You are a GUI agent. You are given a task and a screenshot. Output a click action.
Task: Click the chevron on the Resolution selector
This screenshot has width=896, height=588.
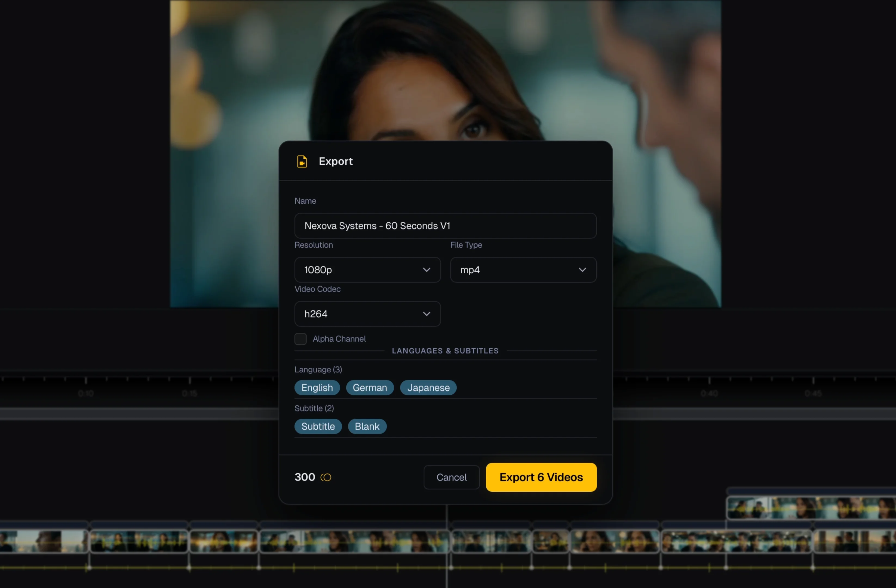[x=426, y=269]
